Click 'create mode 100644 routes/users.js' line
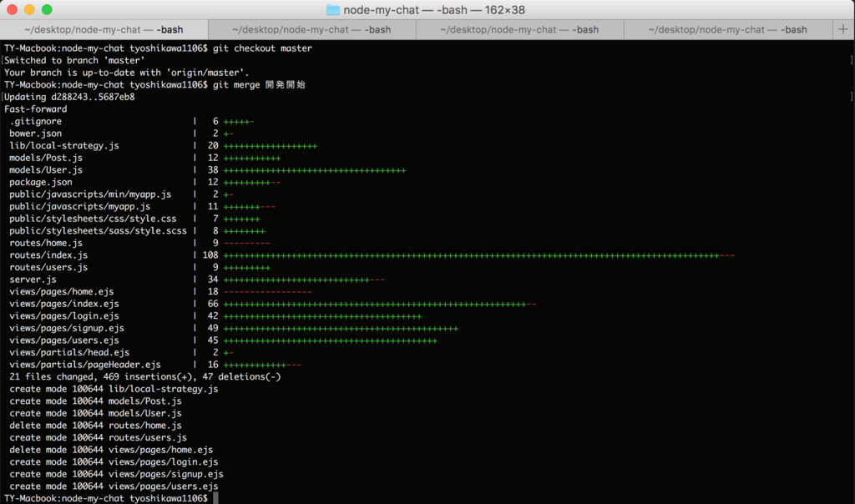The width and height of the screenshot is (855, 504). tap(98, 437)
